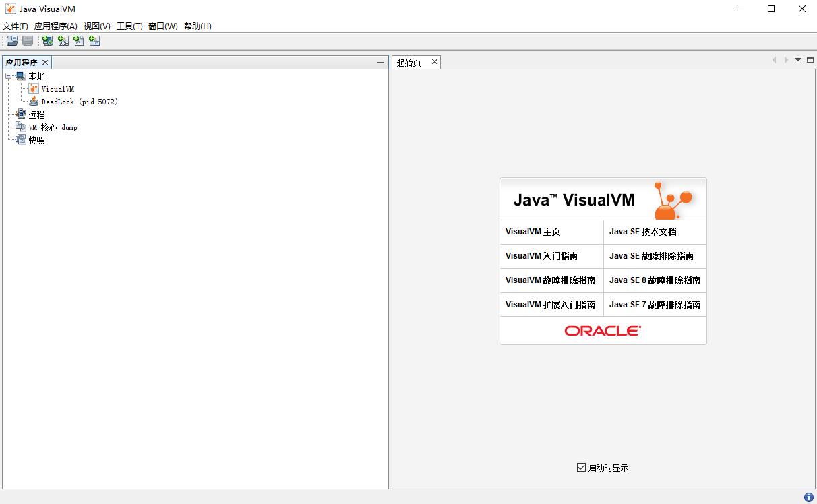Open the VisualVM 入门指南 link

(542, 256)
